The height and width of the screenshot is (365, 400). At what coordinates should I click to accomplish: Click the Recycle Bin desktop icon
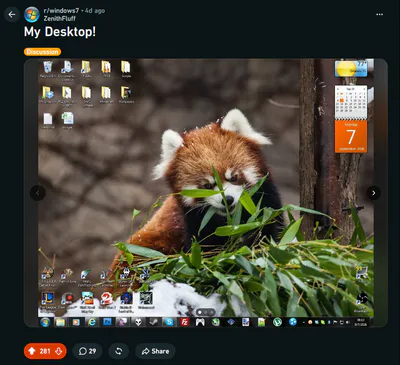pos(48,69)
